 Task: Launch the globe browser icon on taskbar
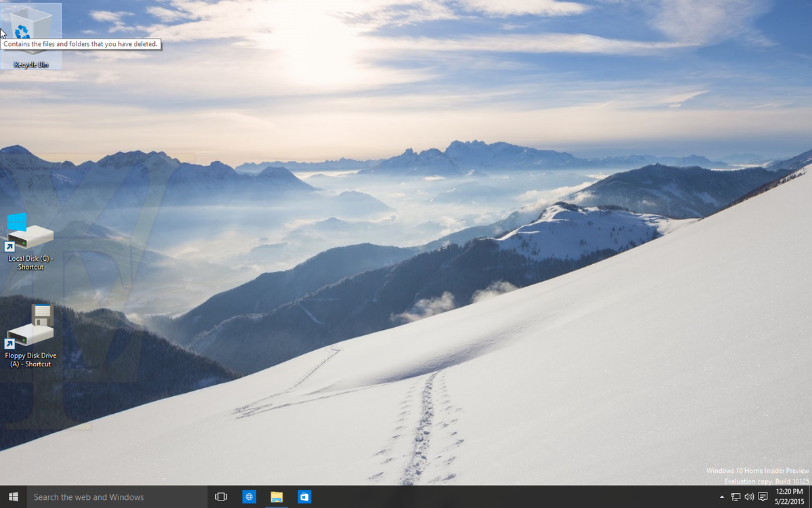pyautogui.click(x=249, y=496)
